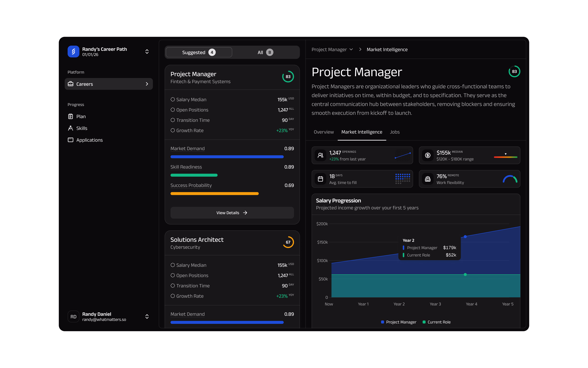Click Solutions Architect card's Salary Median dashed icon
This screenshot has width=588, height=368.
click(172, 265)
